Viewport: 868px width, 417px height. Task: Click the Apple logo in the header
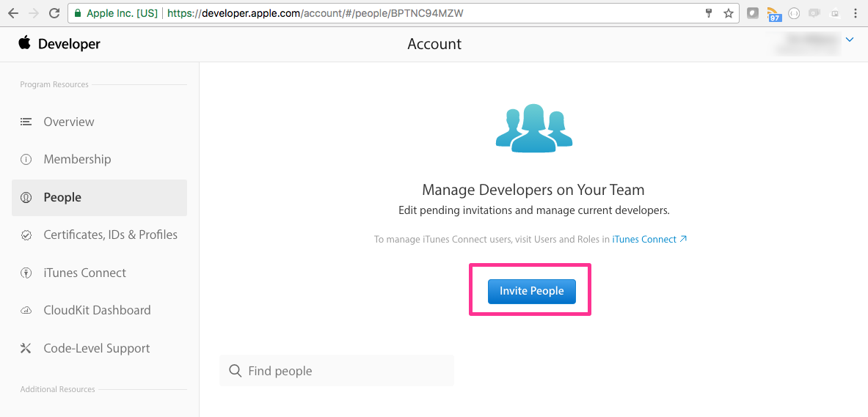(24, 43)
